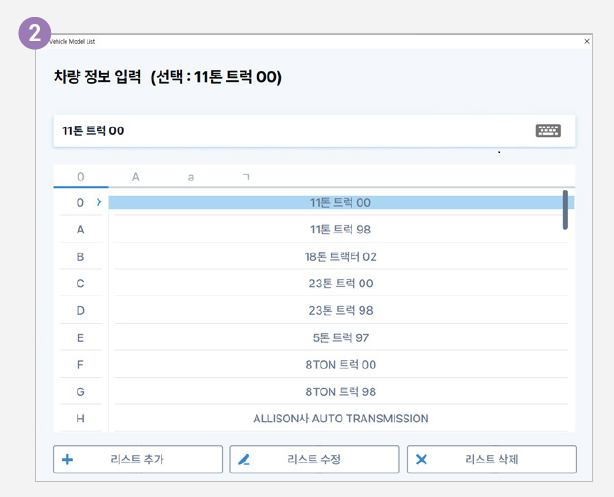Click the chevron arrow beside index 0
Viewport: 614px width, 497px height.
[98, 202]
